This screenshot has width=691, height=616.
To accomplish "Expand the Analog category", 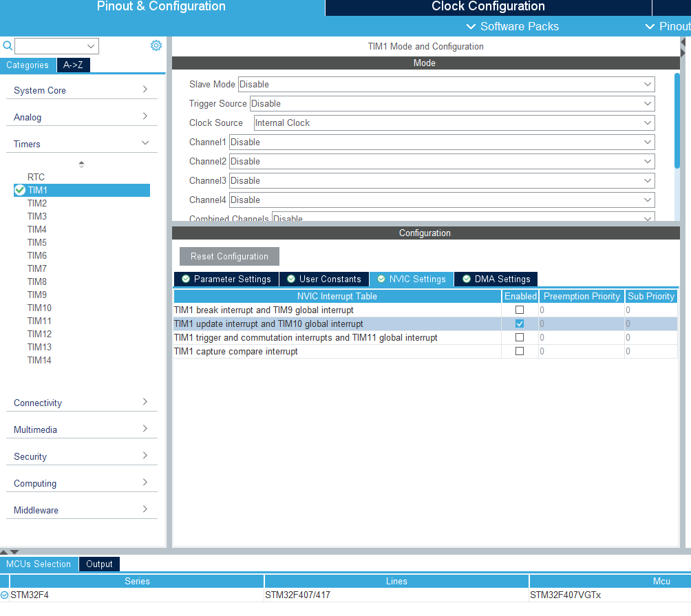I will pyautogui.click(x=81, y=117).
